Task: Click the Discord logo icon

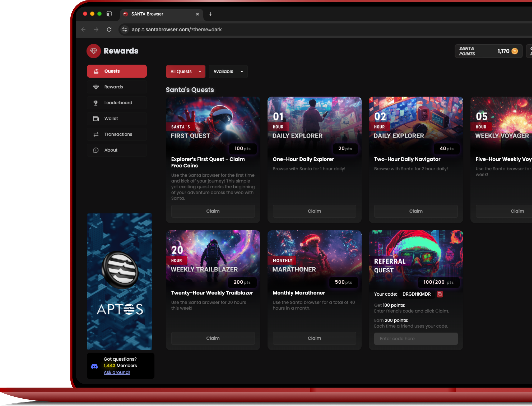Action: point(95,366)
